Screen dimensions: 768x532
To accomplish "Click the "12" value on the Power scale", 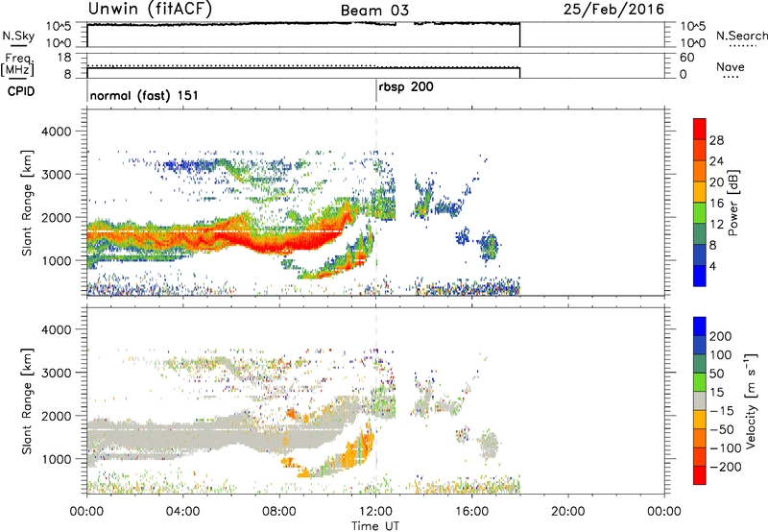I will [x=716, y=225].
